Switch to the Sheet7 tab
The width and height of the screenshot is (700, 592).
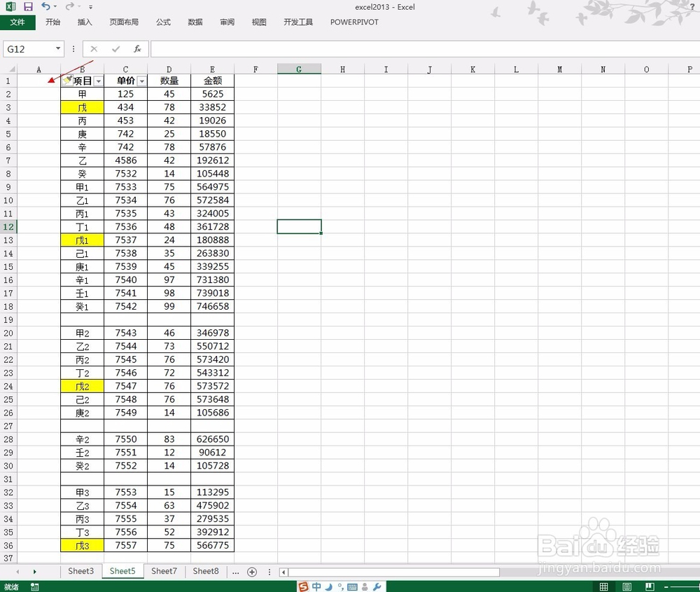click(164, 571)
